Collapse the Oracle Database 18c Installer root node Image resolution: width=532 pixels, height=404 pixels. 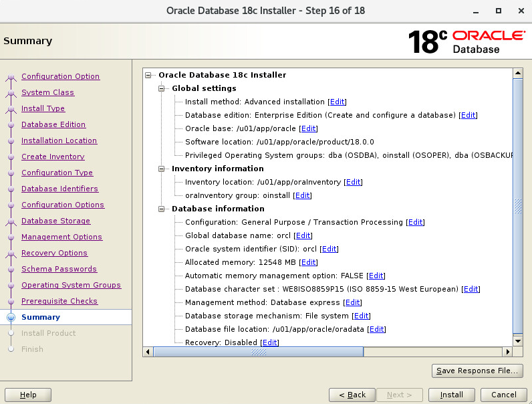pos(148,75)
